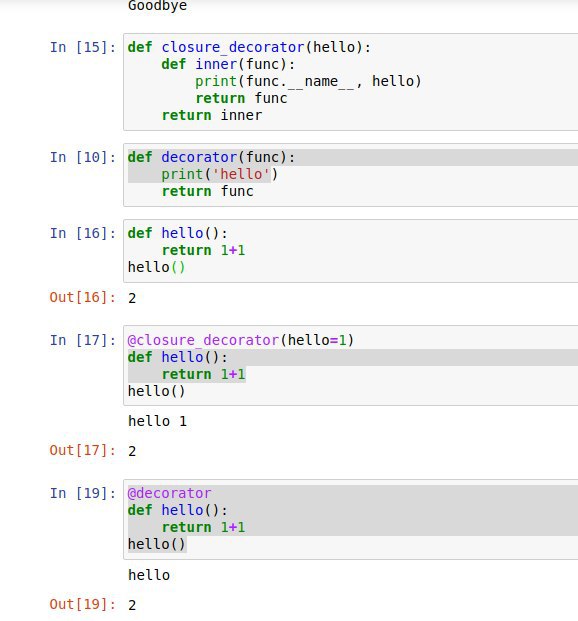Click the @decorator line in cell 19
The height and width of the screenshot is (621, 578).
pos(170,493)
